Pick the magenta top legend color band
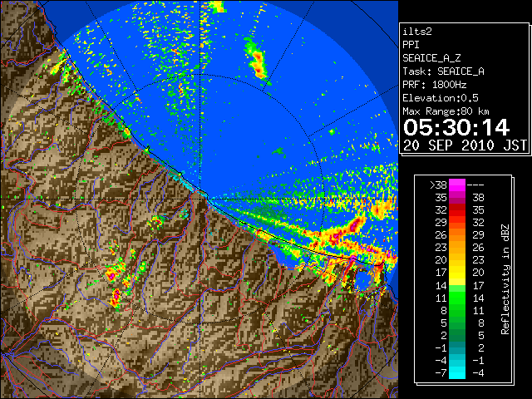The width and height of the screenshot is (532, 399). 457,185
